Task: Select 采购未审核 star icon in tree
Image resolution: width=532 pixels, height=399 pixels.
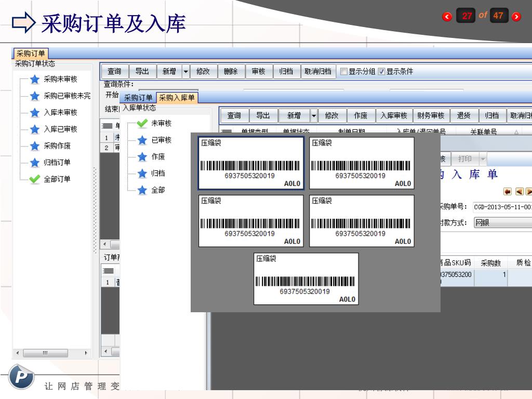Action: (x=35, y=79)
